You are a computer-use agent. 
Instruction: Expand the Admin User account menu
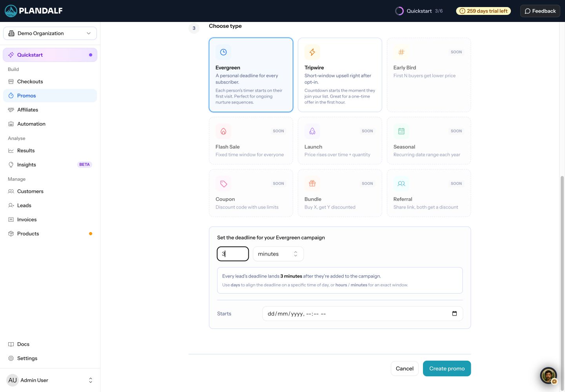coord(50,380)
